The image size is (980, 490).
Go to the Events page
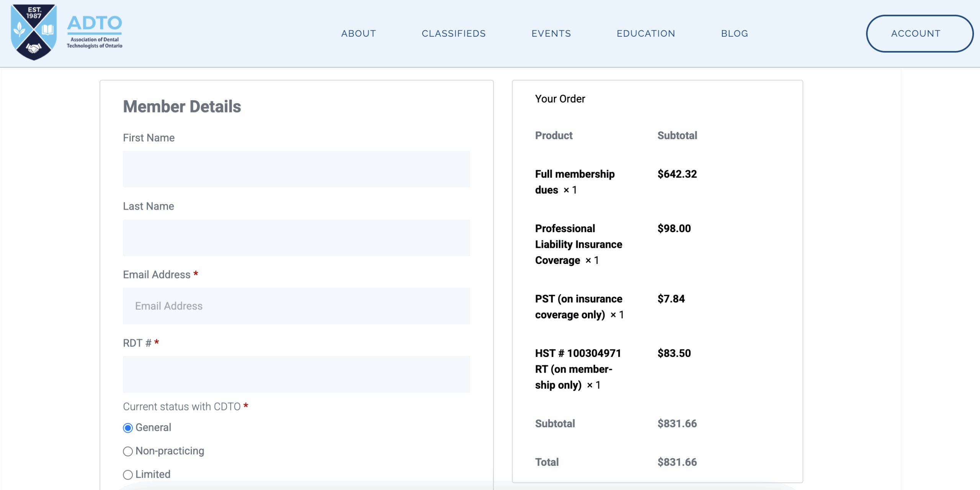pyautogui.click(x=551, y=34)
